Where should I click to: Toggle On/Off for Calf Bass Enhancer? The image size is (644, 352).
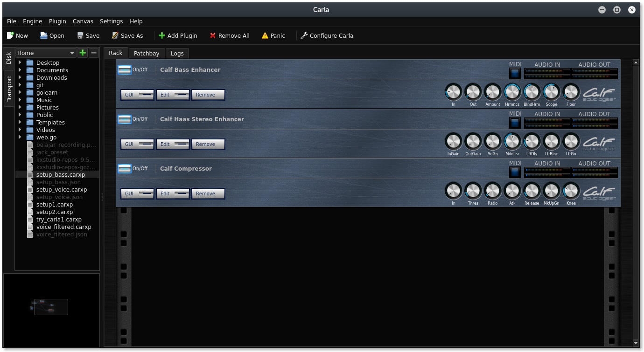125,69
